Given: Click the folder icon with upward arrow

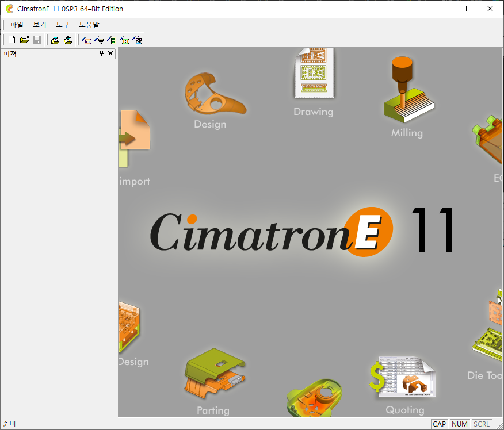Looking at the screenshot, I should tap(55, 40).
